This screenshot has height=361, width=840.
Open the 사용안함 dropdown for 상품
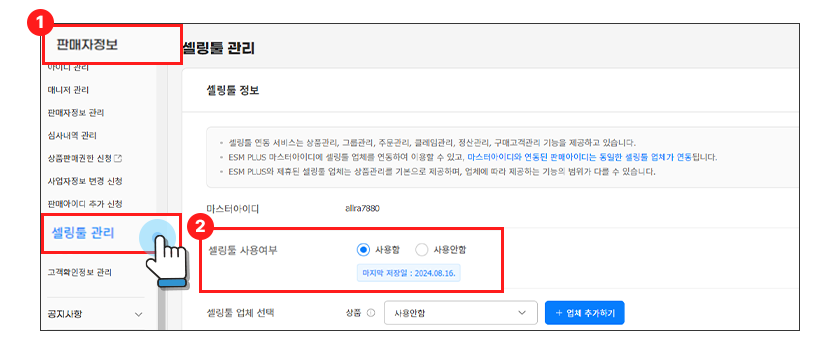pos(461,313)
